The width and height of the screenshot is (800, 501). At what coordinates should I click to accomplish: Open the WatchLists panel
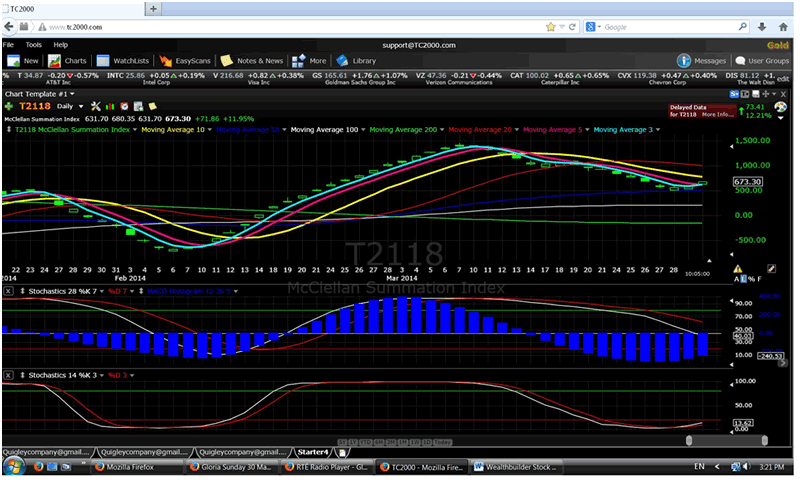(x=123, y=60)
